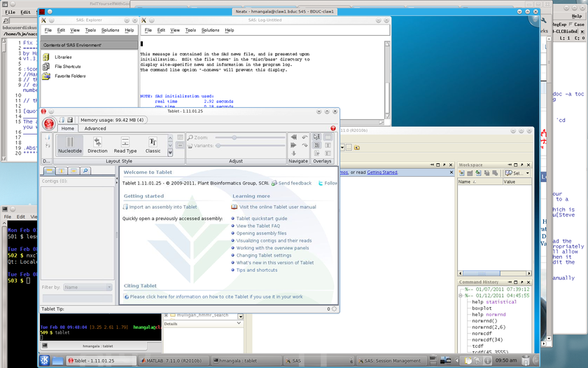Click the fast-forward arrow in Navigate group
Image resolution: width=588 pixels, height=368 pixels.
[x=293, y=145]
